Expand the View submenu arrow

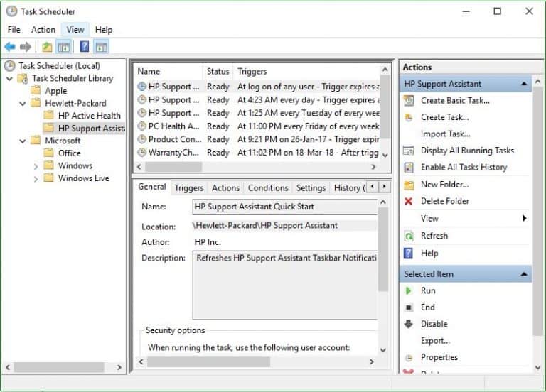524,219
